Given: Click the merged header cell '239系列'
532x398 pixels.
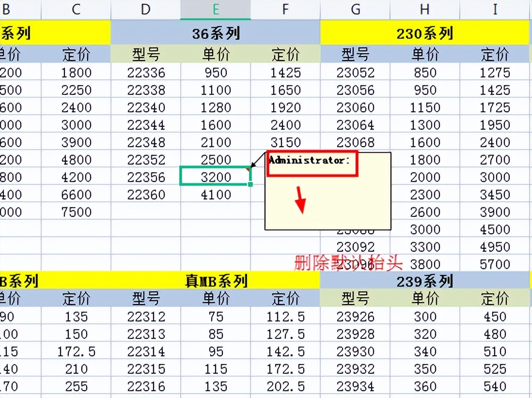Looking at the screenshot, I should click(x=425, y=281).
